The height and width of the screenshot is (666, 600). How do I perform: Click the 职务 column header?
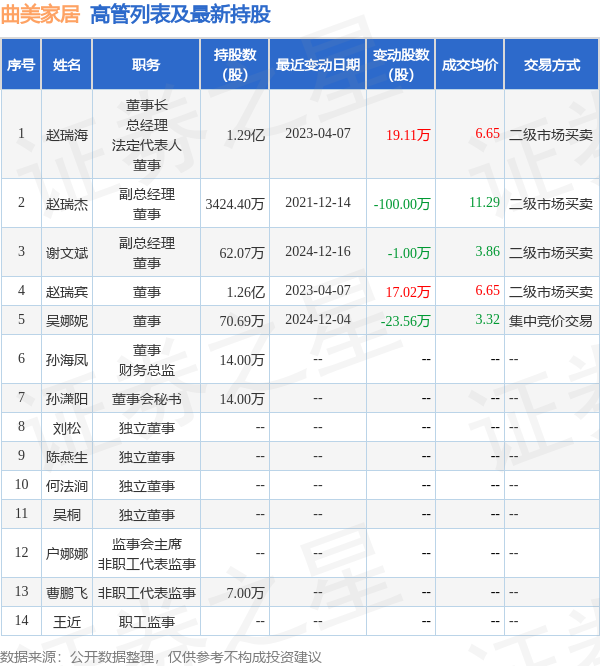point(146,65)
